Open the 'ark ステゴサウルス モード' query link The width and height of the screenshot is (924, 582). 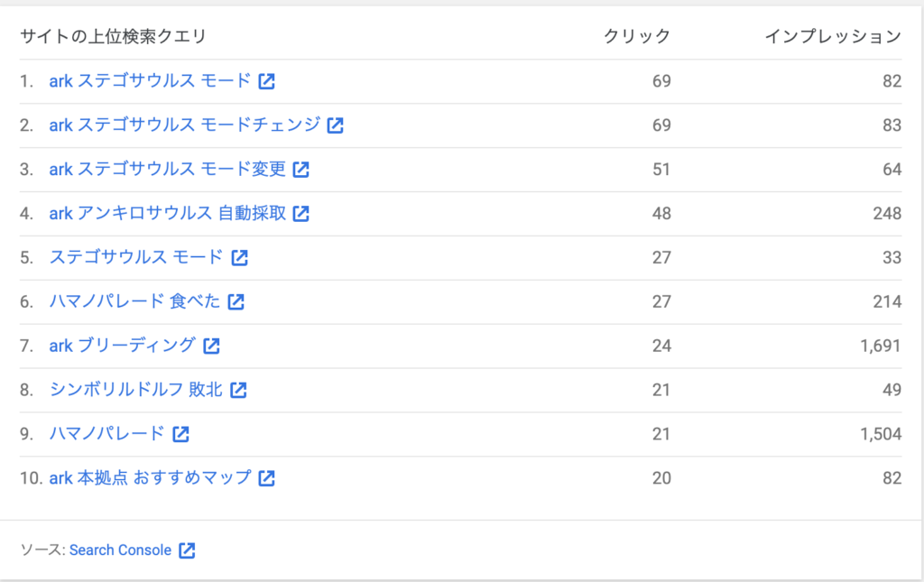point(150,81)
